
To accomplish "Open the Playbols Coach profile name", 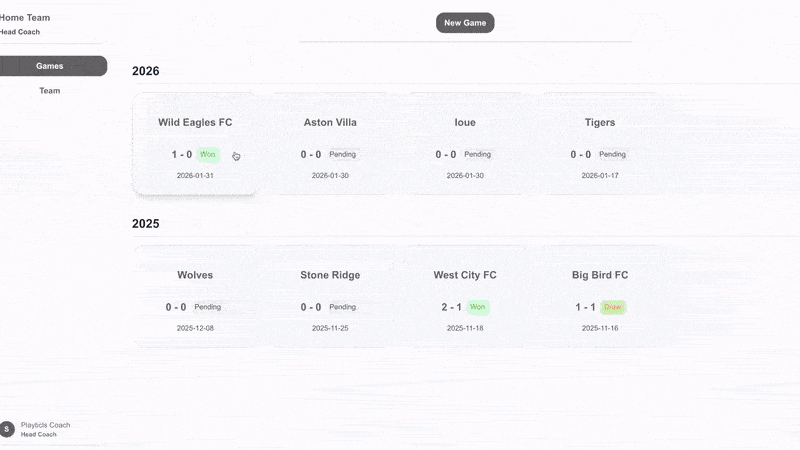I will tap(45, 425).
